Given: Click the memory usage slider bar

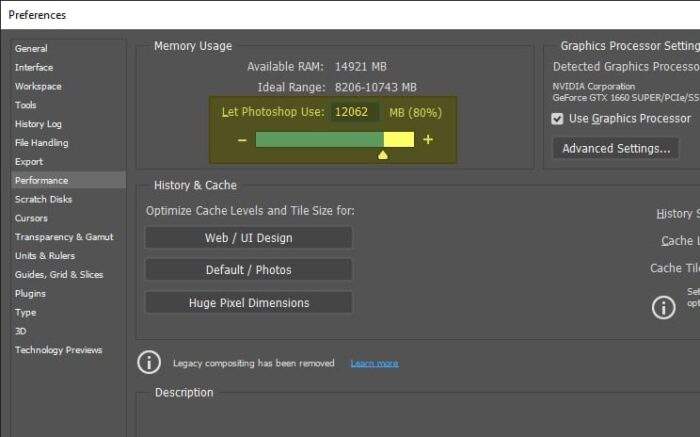Looking at the screenshot, I should click(x=335, y=139).
